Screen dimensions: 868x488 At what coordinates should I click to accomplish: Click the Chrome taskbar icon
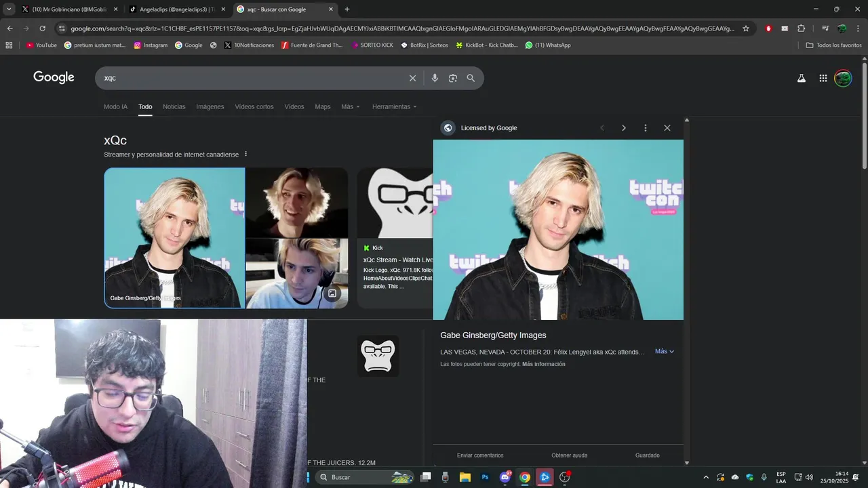tap(525, 477)
